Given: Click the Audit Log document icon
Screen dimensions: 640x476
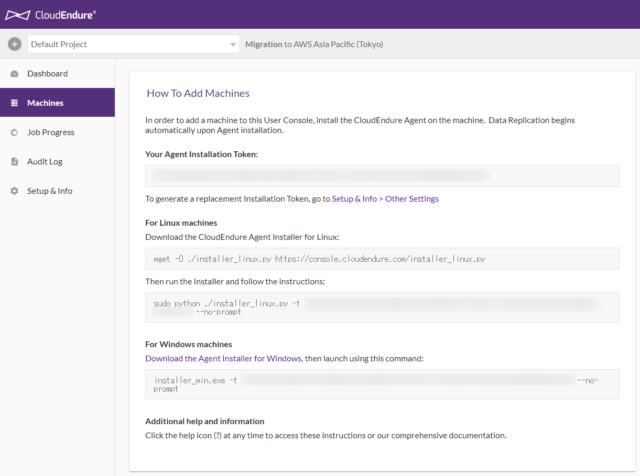Looking at the screenshot, I should [x=14, y=162].
